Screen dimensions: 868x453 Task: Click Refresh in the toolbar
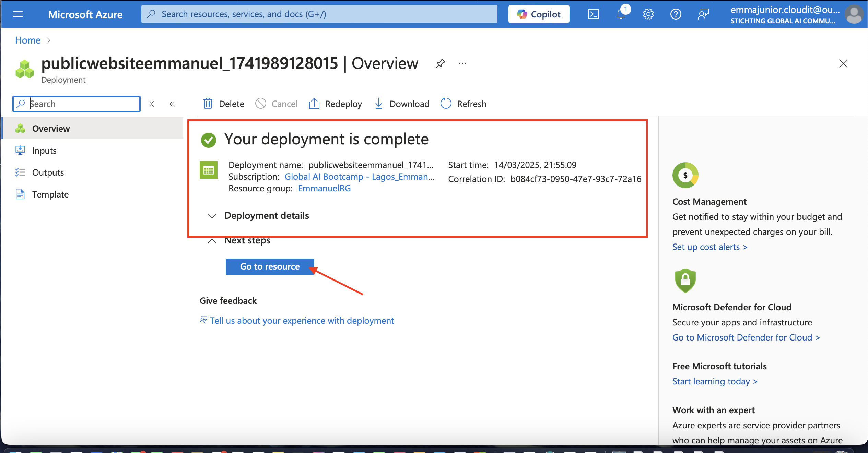[463, 104]
